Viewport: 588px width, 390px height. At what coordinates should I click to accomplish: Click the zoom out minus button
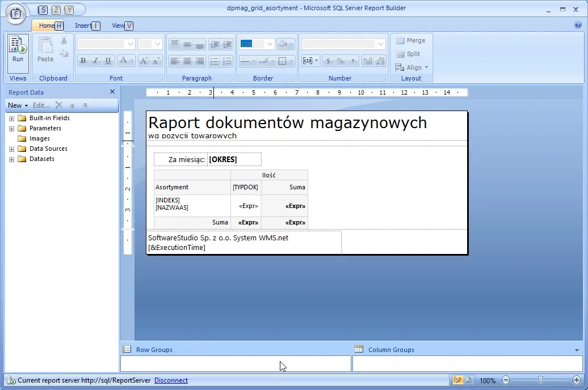[506, 380]
